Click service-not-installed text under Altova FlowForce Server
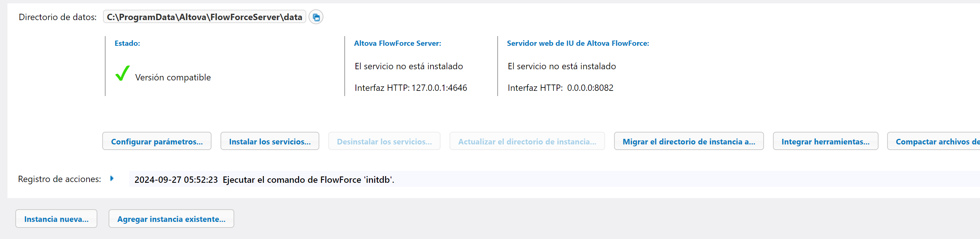Screen dimensions: 980x239 409,66
